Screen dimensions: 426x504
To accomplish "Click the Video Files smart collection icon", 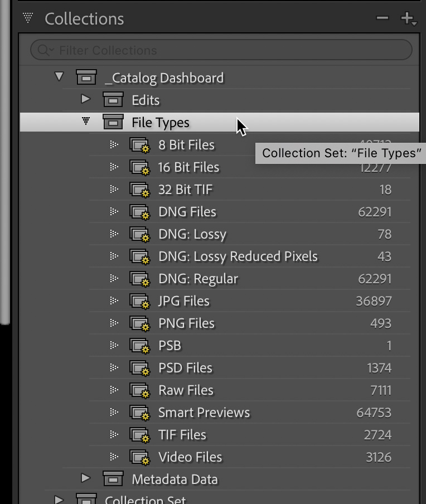I will tap(139, 458).
